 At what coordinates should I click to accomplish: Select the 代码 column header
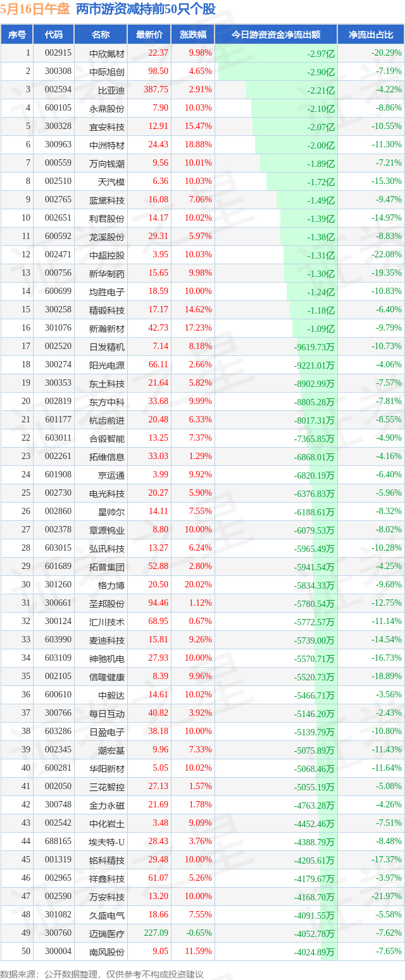54,35
